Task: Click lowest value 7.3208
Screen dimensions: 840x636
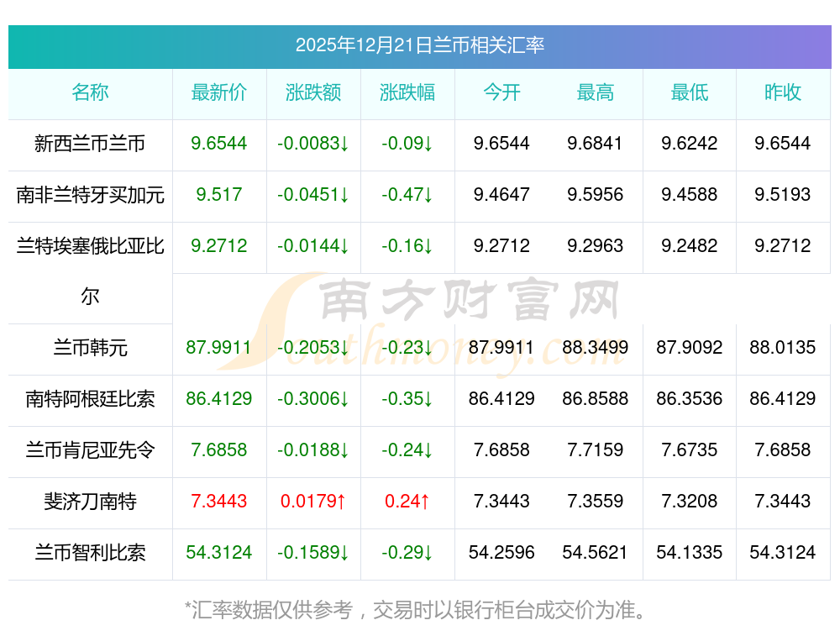Action: [x=690, y=502]
